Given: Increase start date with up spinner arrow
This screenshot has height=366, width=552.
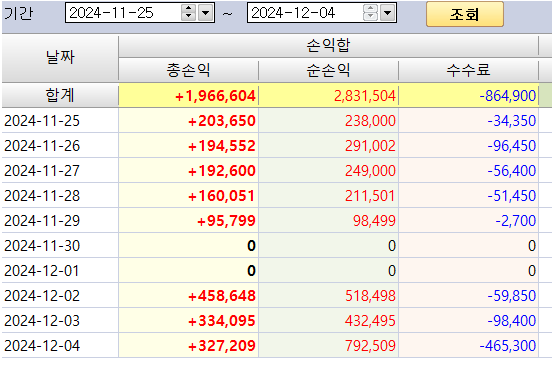Looking at the screenshot, I should coord(189,9).
